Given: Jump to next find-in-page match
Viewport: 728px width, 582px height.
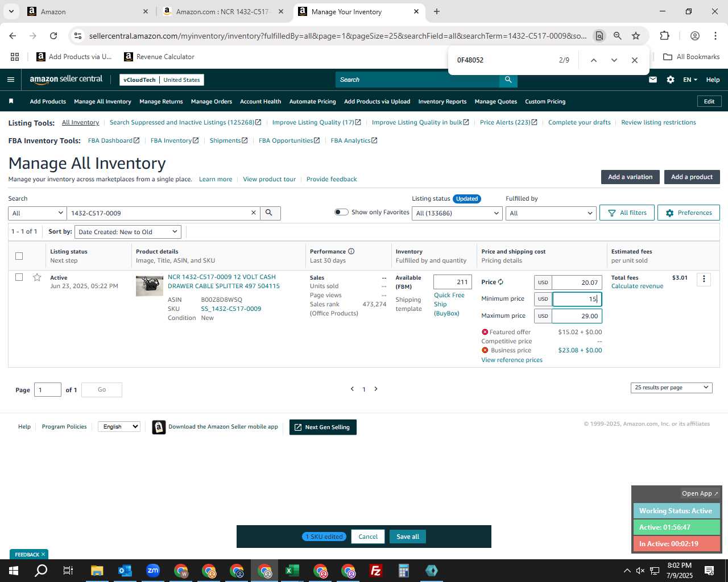Looking at the screenshot, I should 614,60.
